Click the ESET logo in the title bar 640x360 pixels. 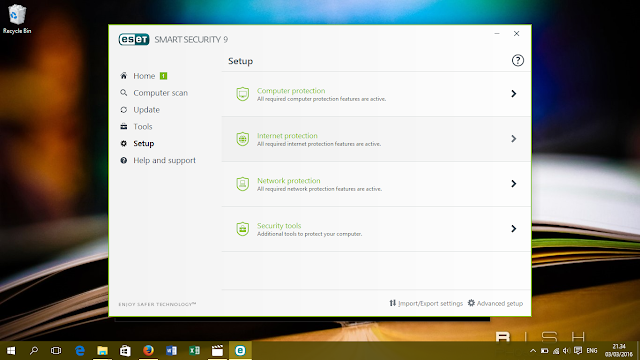click(x=134, y=40)
